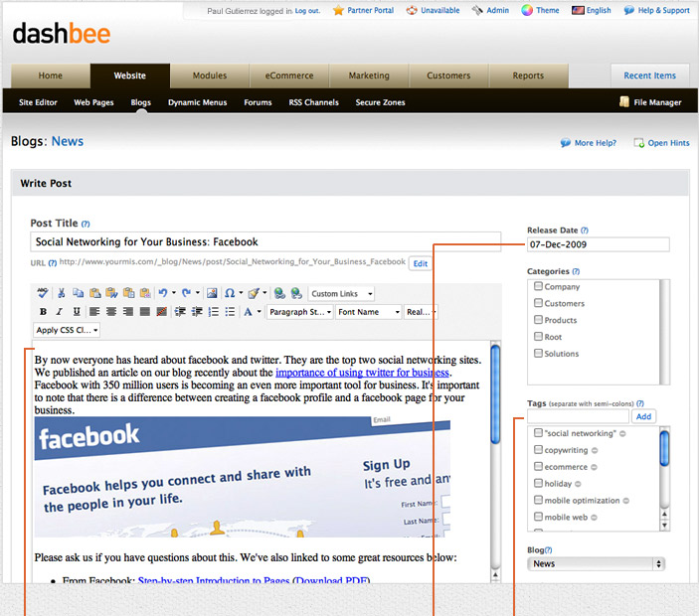Expand the undo history arrow

coord(174,293)
